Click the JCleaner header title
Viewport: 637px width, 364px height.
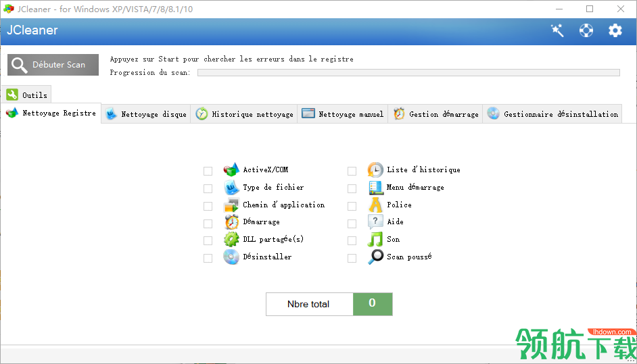click(32, 30)
